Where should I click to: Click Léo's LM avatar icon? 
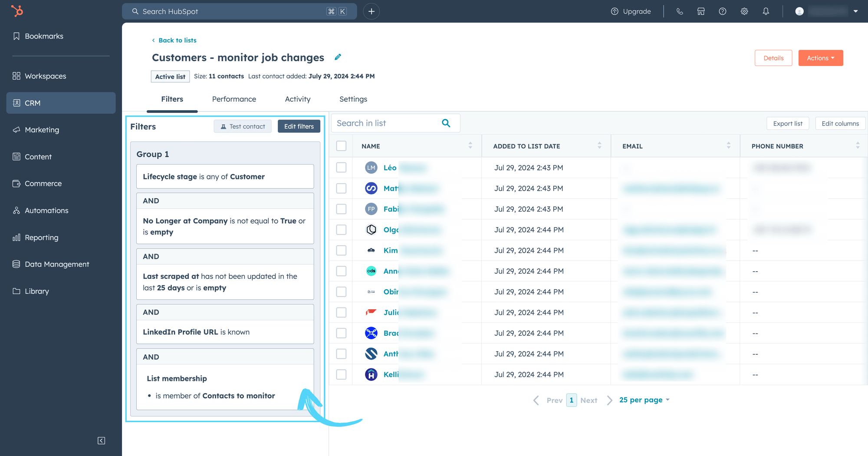pos(371,168)
